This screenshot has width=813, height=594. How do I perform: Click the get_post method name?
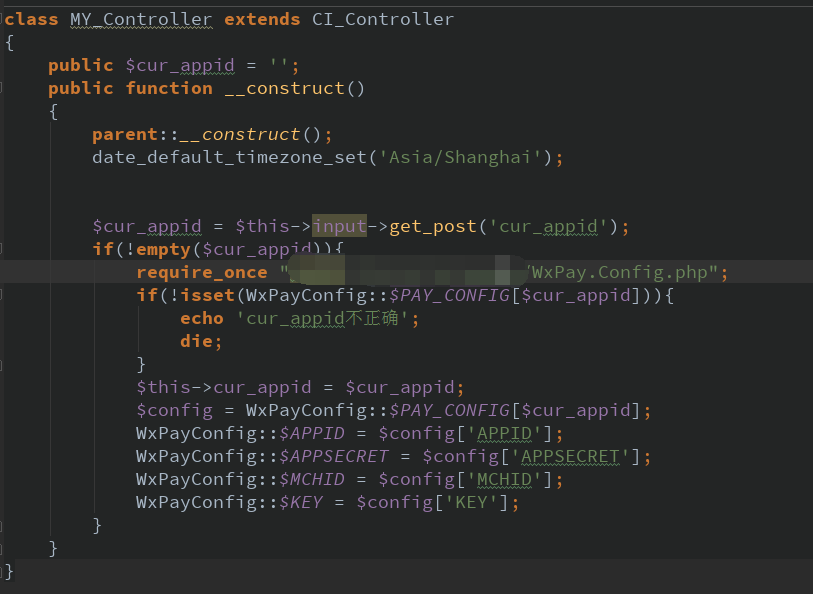point(433,226)
